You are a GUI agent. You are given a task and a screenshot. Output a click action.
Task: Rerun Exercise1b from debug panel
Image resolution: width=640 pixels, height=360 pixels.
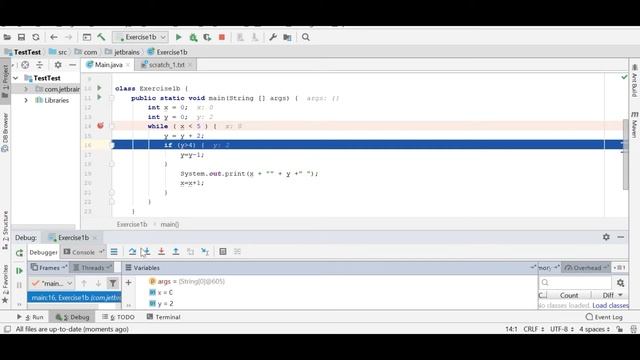pyautogui.click(x=19, y=253)
